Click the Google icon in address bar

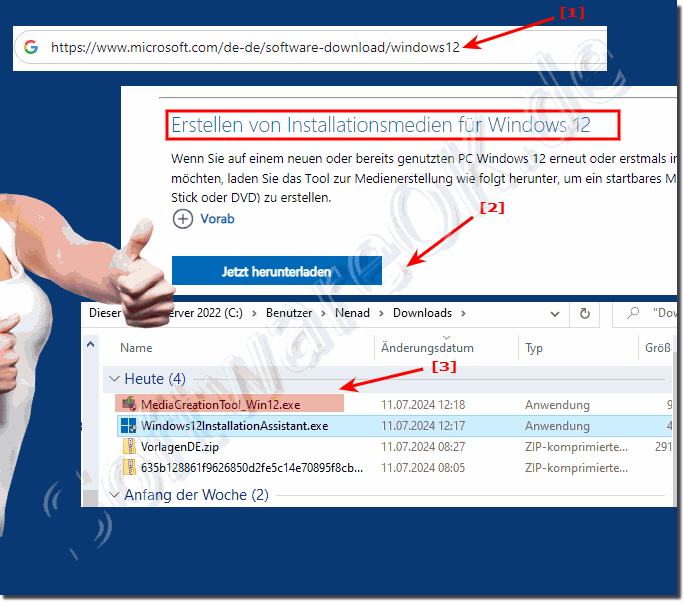coord(31,47)
